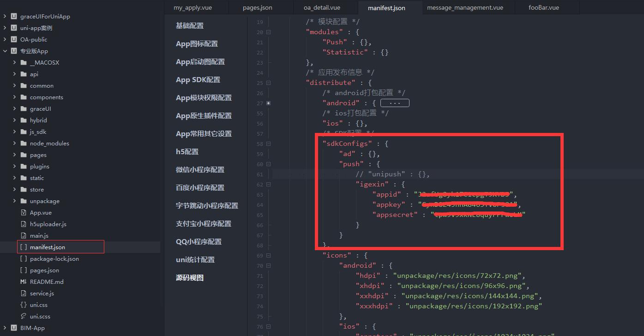This screenshot has height=336, width=644.
Task: Open package-lock.json in the file tree
Action: 54,258
